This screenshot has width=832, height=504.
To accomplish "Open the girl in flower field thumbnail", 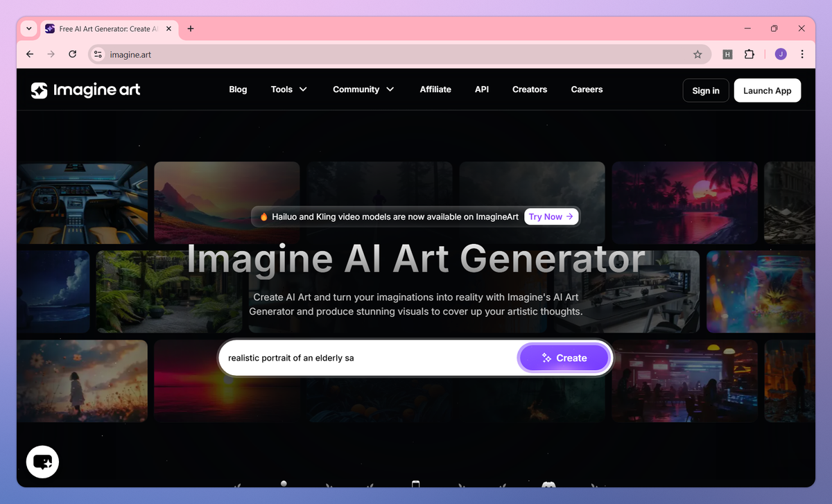I will (x=82, y=381).
